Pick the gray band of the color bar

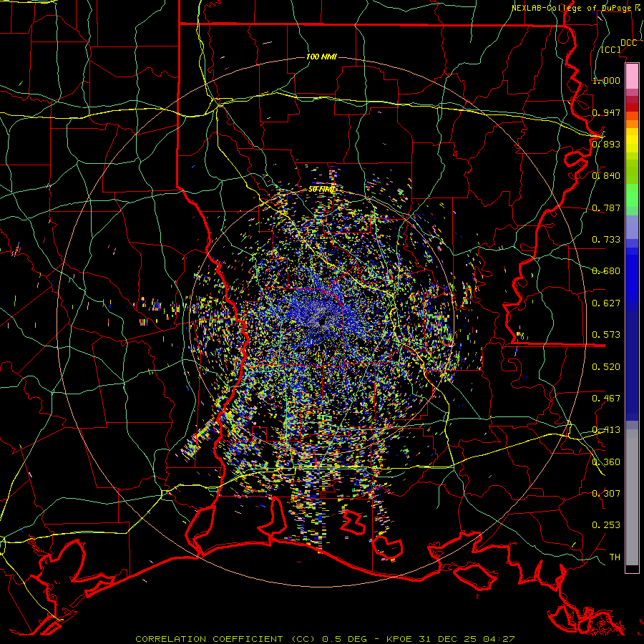[x=632, y=497]
